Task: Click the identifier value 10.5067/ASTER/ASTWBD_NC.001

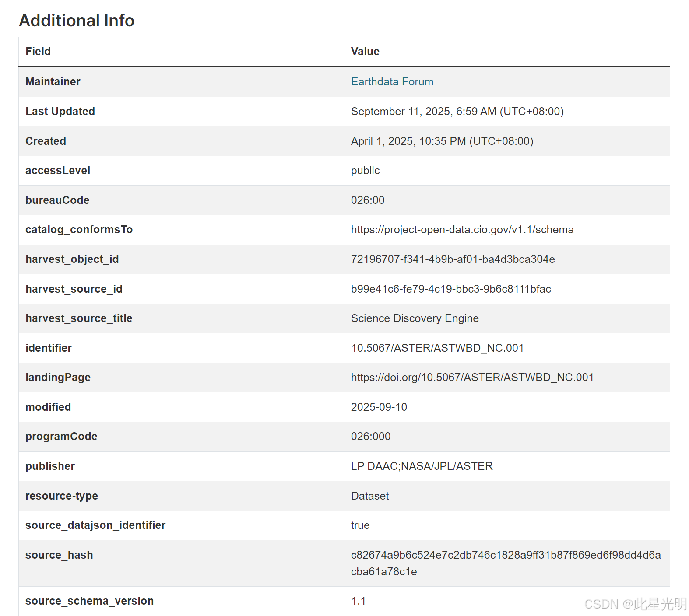Action: [x=437, y=348]
